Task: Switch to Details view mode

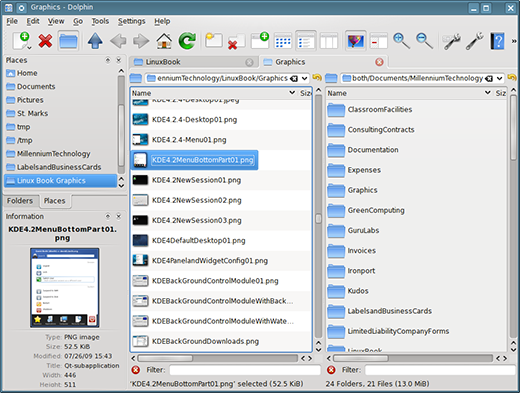Action: (306, 41)
